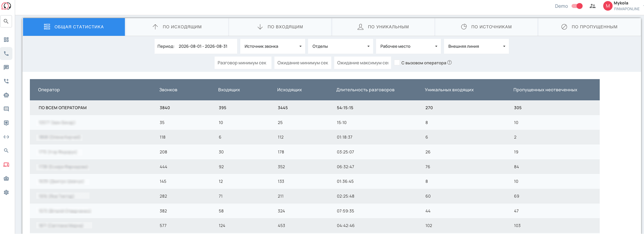This screenshot has height=234, width=644.
Task: Click the lower magnifier icon in sidebar
Action: 6,151
